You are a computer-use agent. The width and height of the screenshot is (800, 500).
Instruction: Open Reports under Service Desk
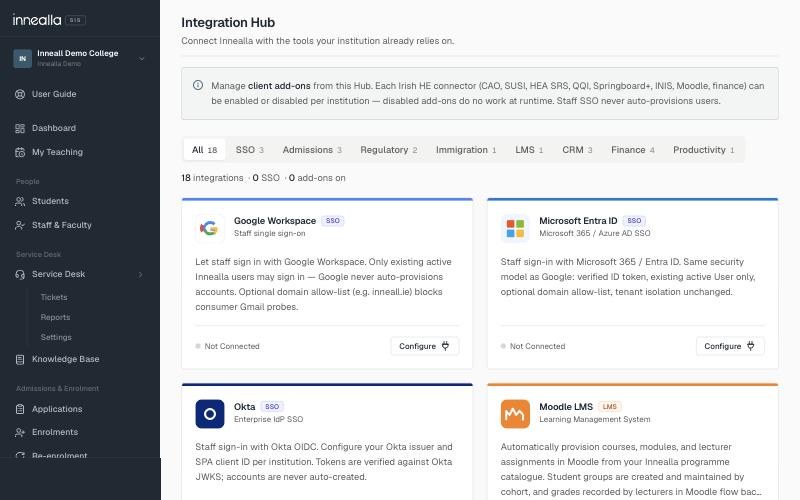click(x=55, y=317)
